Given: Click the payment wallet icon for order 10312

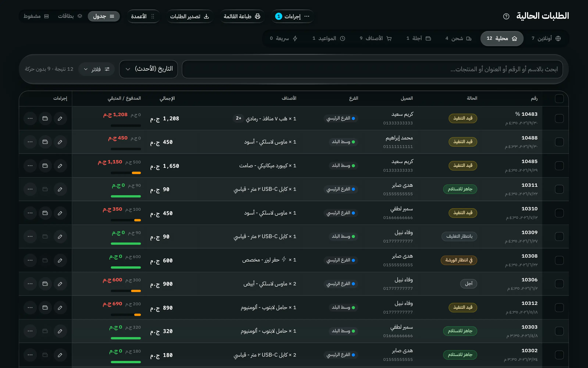Looking at the screenshot, I should (45, 308).
